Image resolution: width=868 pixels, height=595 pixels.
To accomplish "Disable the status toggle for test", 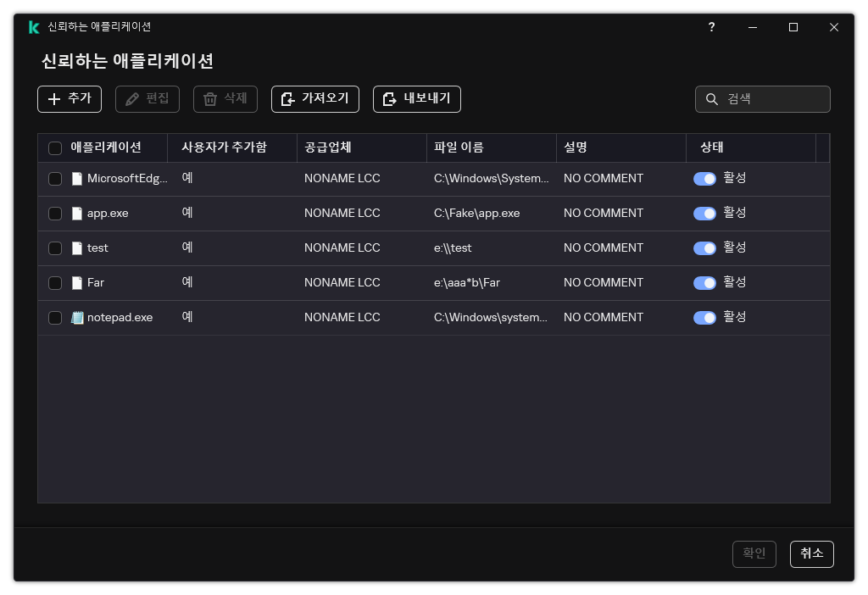I will (705, 247).
